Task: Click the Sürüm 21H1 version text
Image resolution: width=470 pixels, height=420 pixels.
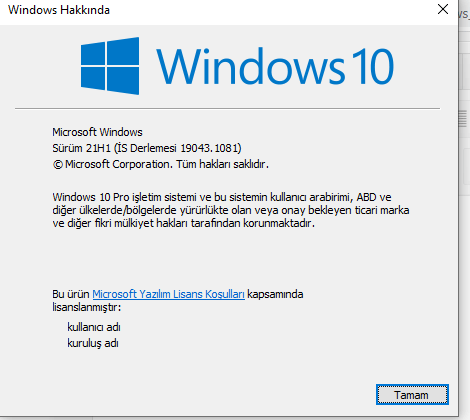Action: point(81,148)
